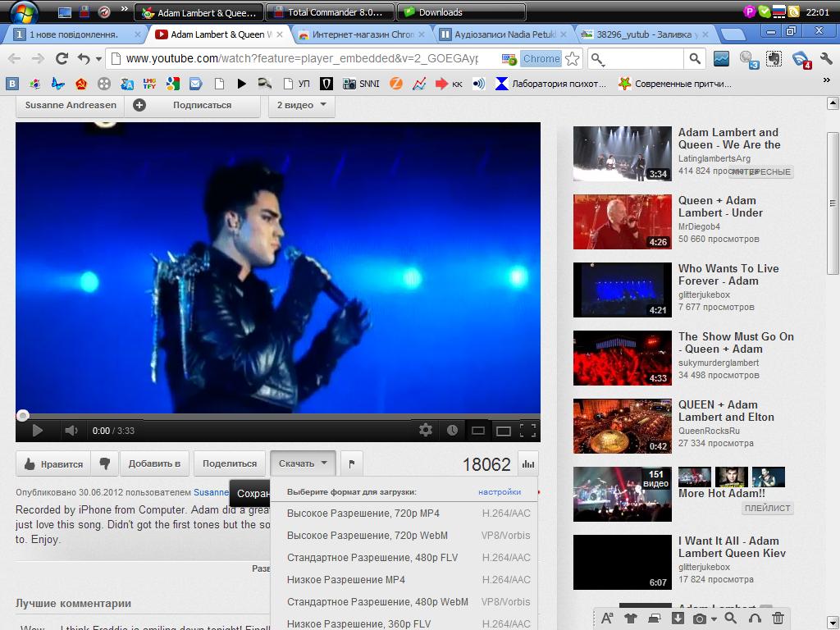Click the URL address bar
Image resolution: width=840 pixels, height=630 pixels.
pyautogui.click(x=302, y=58)
